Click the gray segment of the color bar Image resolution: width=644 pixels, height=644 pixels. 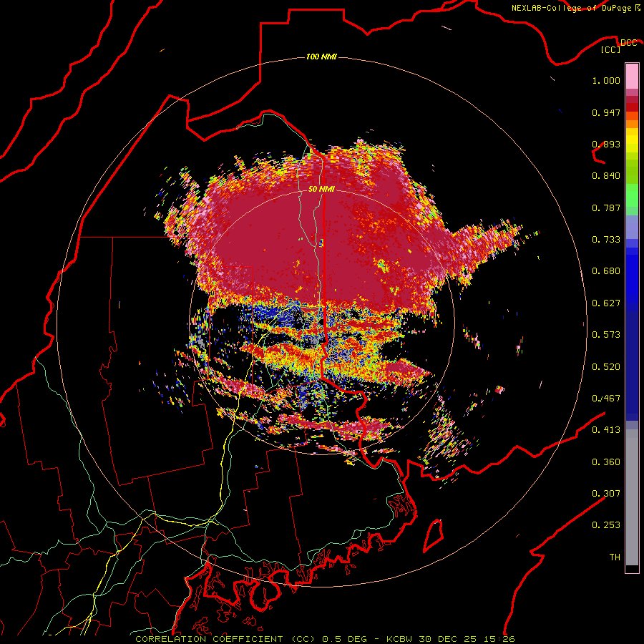coord(632,497)
